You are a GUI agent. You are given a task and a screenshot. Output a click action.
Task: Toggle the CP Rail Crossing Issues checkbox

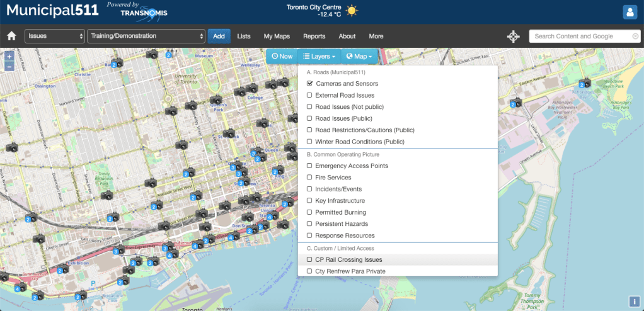309,259
